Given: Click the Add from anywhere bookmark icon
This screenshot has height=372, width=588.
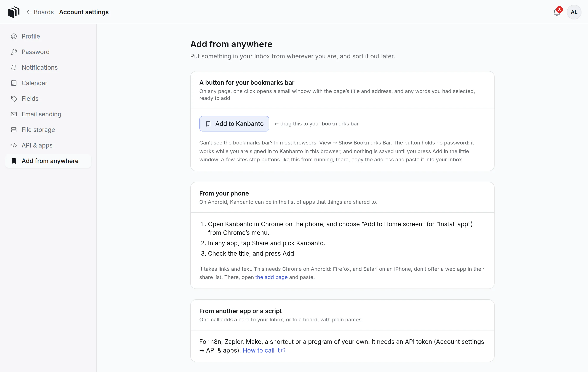Looking at the screenshot, I should point(14,161).
